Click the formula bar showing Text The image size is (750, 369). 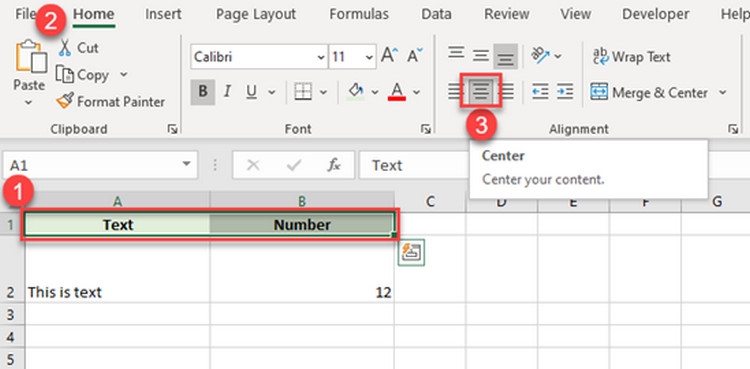(554, 165)
